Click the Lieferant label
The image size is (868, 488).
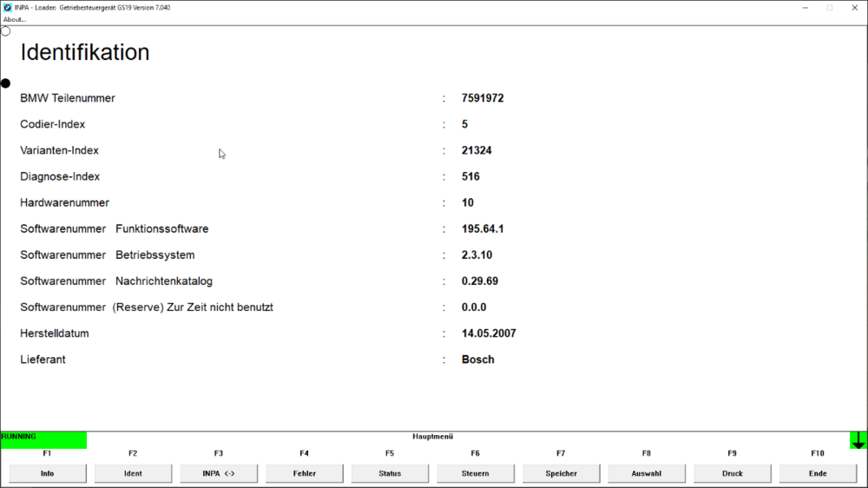point(43,359)
